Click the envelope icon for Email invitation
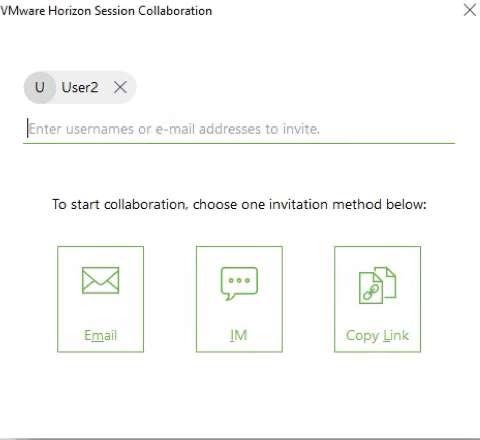This screenshot has height=440, width=480. click(x=100, y=280)
